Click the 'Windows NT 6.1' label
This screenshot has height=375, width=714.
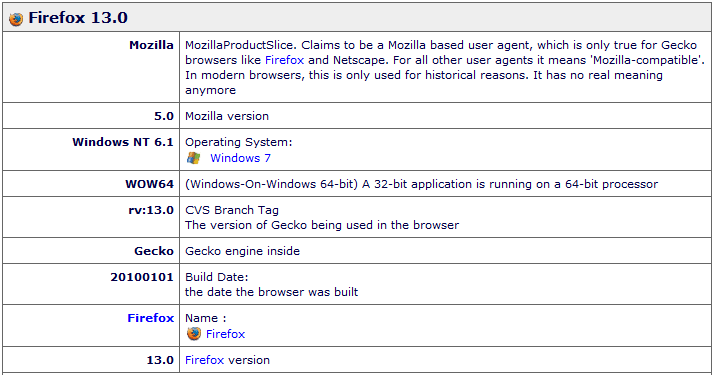coord(122,142)
